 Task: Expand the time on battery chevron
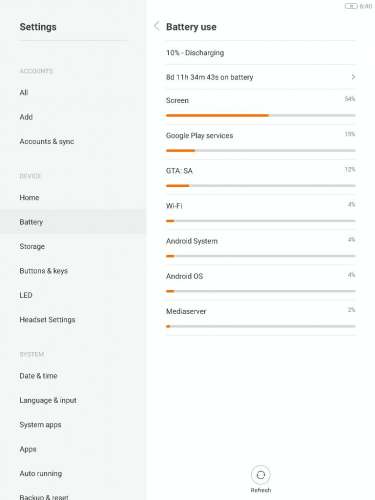(x=353, y=77)
